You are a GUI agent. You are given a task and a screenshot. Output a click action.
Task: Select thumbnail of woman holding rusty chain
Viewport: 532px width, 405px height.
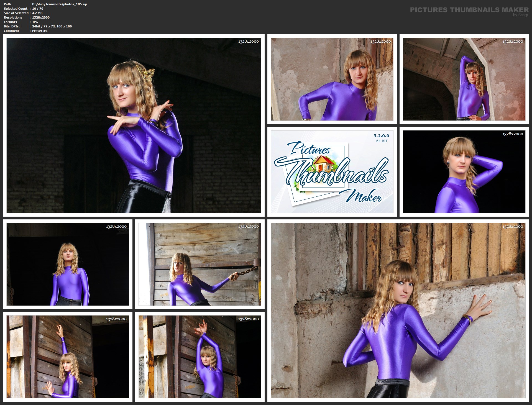click(x=200, y=264)
